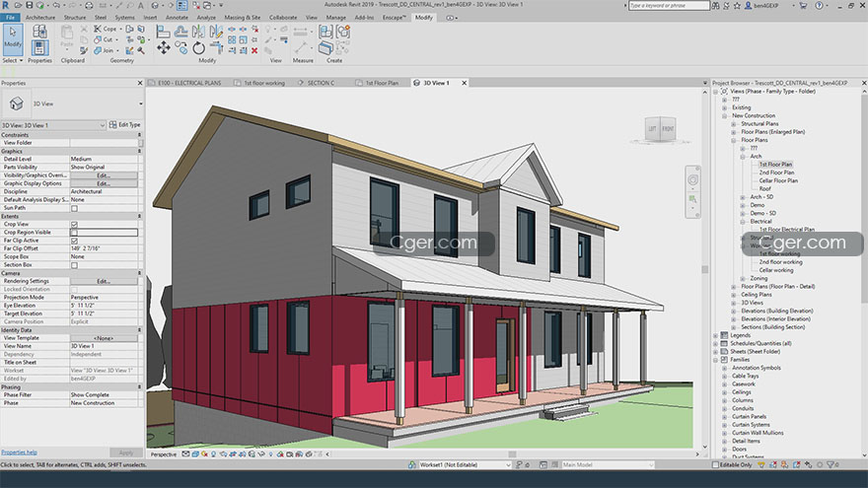Open the Select panel dropdown
The width and height of the screenshot is (868, 488).
(x=13, y=60)
